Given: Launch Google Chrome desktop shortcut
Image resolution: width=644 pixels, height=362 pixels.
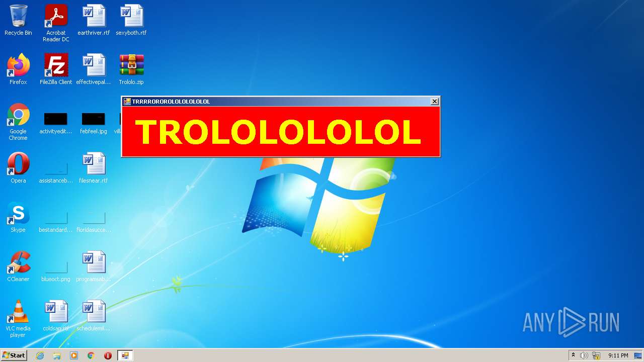Looking at the screenshot, I should [18, 122].
